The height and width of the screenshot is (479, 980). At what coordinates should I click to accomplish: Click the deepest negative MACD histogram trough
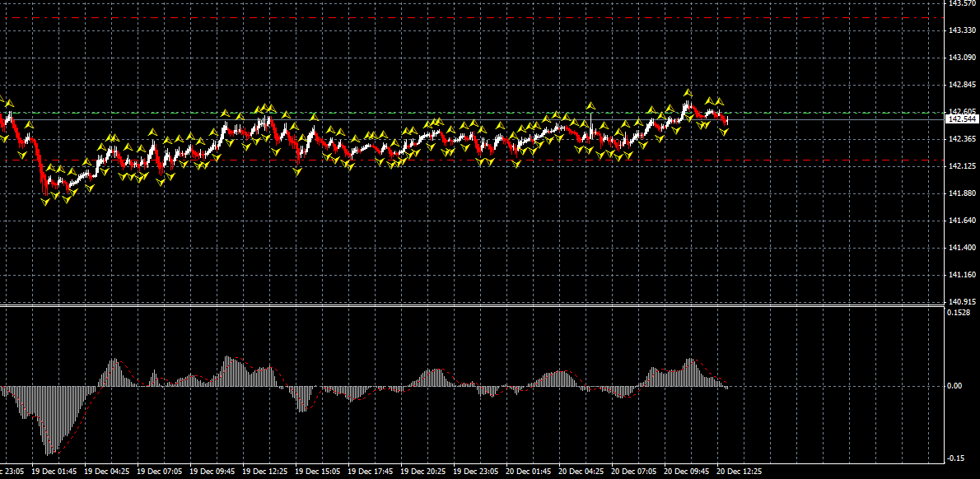click(49, 421)
